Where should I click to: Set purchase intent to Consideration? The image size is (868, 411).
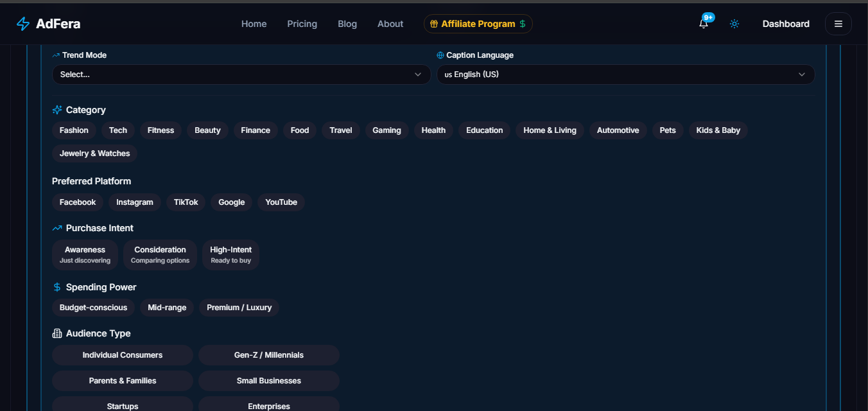tap(161, 255)
